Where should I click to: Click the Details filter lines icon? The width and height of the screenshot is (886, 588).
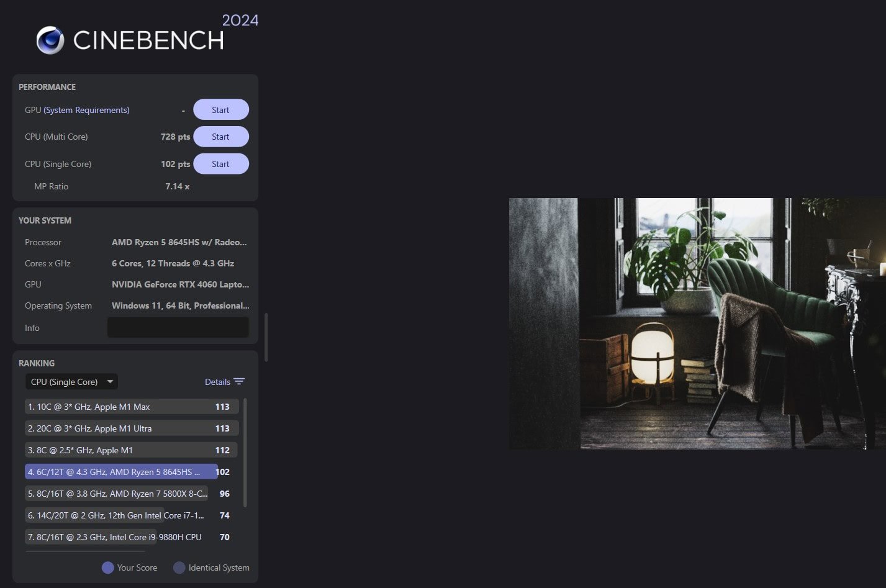tap(239, 382)
